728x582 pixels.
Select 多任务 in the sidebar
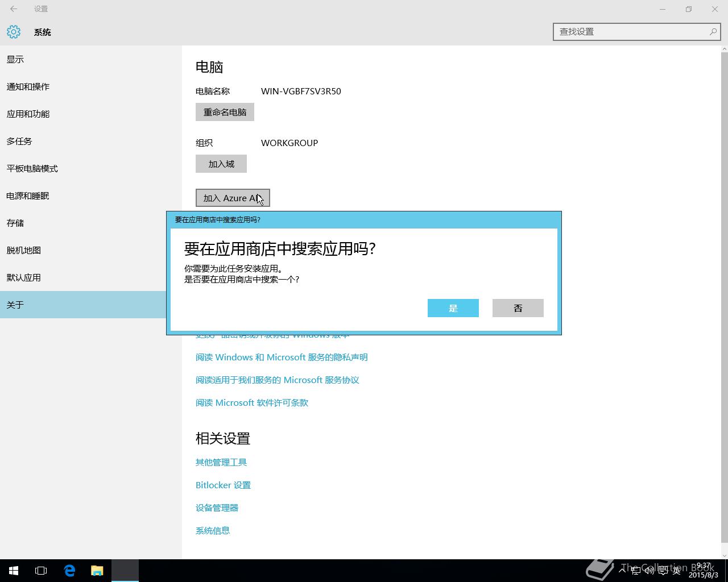(91, 141)
